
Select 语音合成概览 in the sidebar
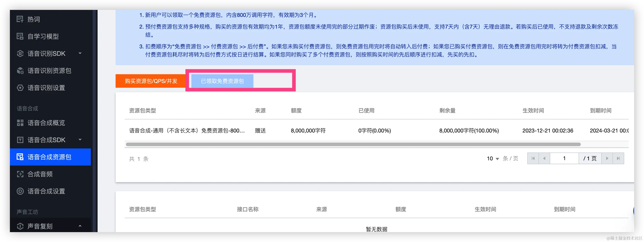(x=50, y=123)
